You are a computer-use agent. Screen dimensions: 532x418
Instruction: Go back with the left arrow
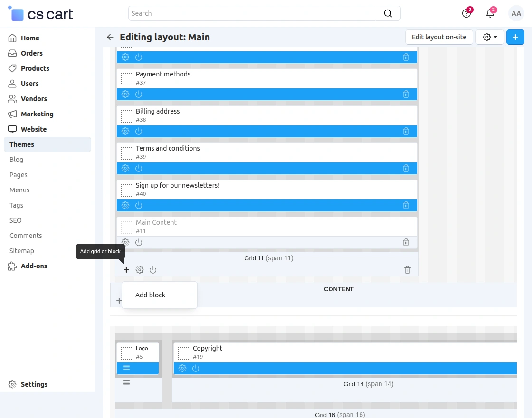110,37
